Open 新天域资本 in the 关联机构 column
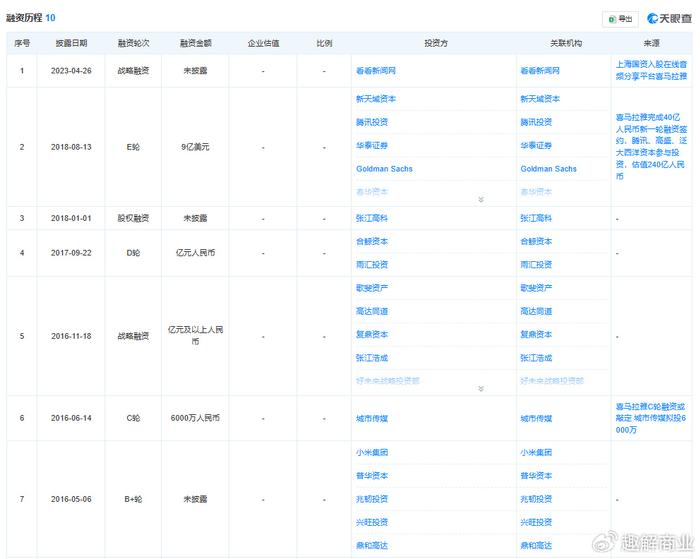 pyautogui.click(x=540, y=99)
